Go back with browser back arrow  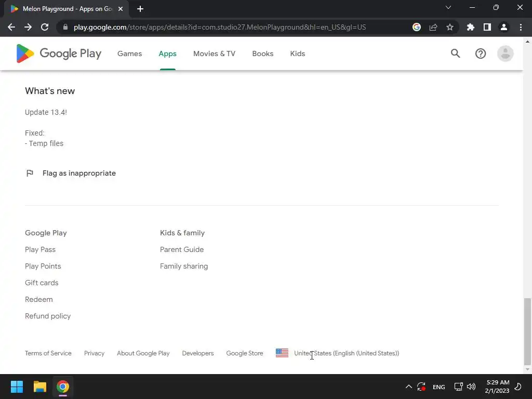pos(11,27)
